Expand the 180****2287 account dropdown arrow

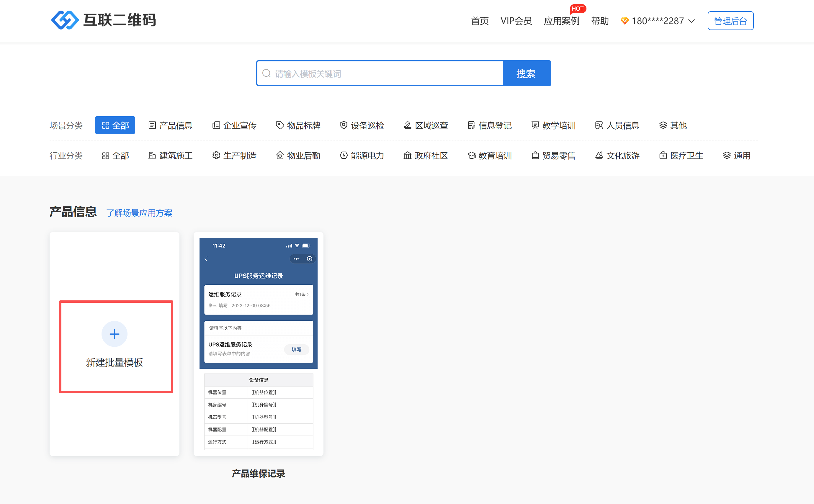(x=692, y=21)
